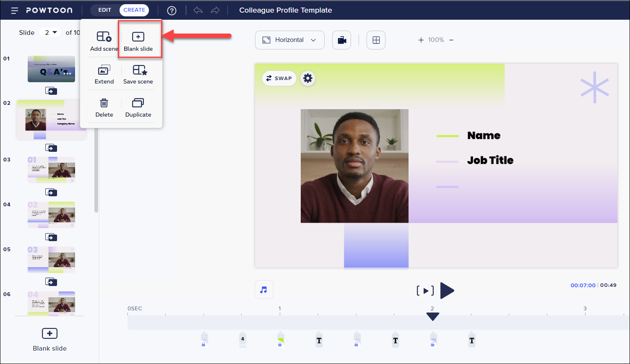This screenshot has width=630, height=364.
Task: Open the Horizontal aspect ratio dropdown
Action: (x=289, y=40)
